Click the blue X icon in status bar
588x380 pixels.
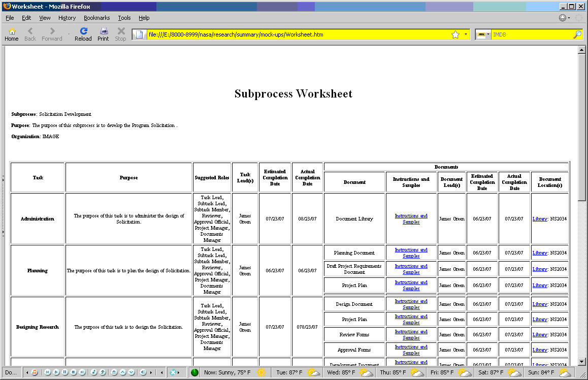pos(173,372)
